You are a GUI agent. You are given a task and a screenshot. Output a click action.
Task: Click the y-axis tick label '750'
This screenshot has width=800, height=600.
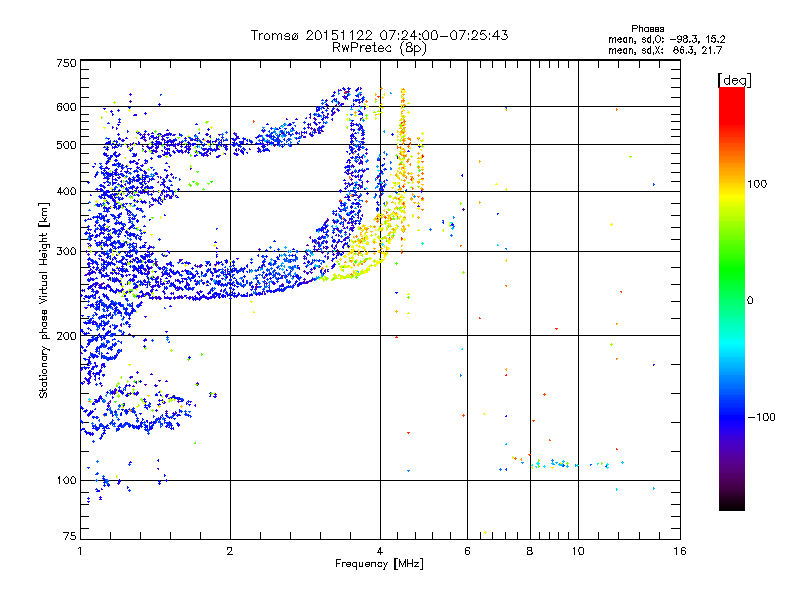[66, 63]
